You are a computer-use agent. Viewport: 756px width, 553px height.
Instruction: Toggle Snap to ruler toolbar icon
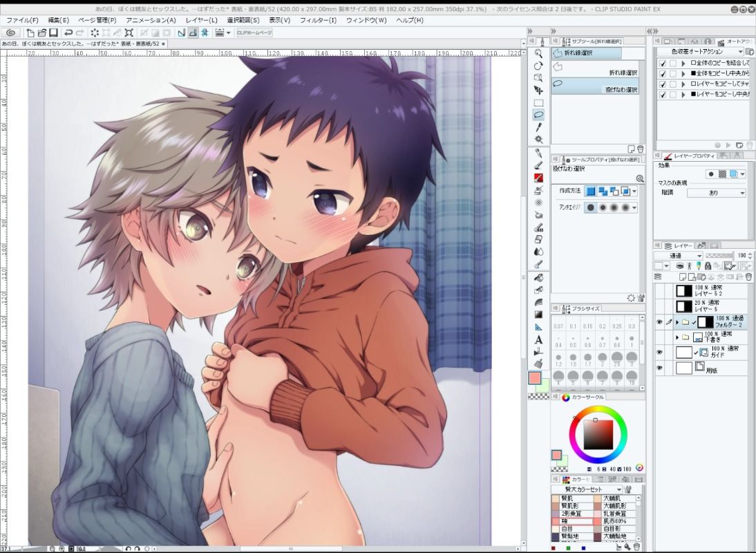point(181,32)
